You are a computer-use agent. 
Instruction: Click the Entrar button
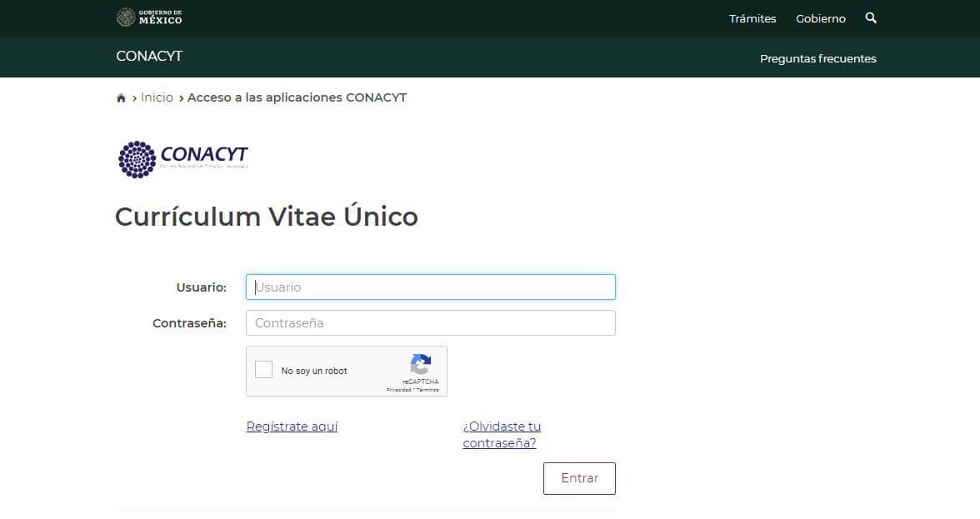pos(579,478)
